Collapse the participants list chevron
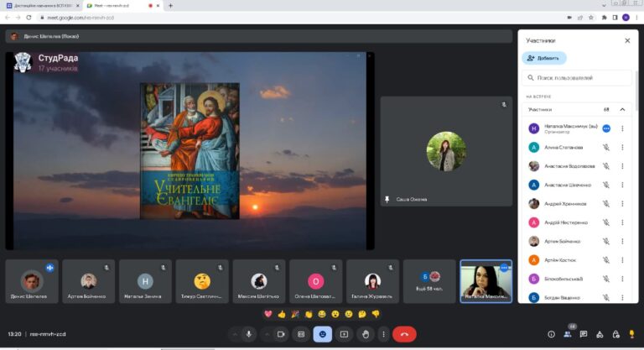Image resolution: width=644 pixels, height=350 pixels. point(623,109)
